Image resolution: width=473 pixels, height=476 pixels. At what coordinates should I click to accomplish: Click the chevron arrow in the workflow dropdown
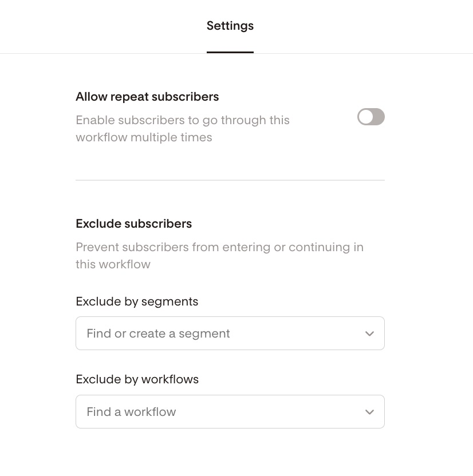point(369,412)
